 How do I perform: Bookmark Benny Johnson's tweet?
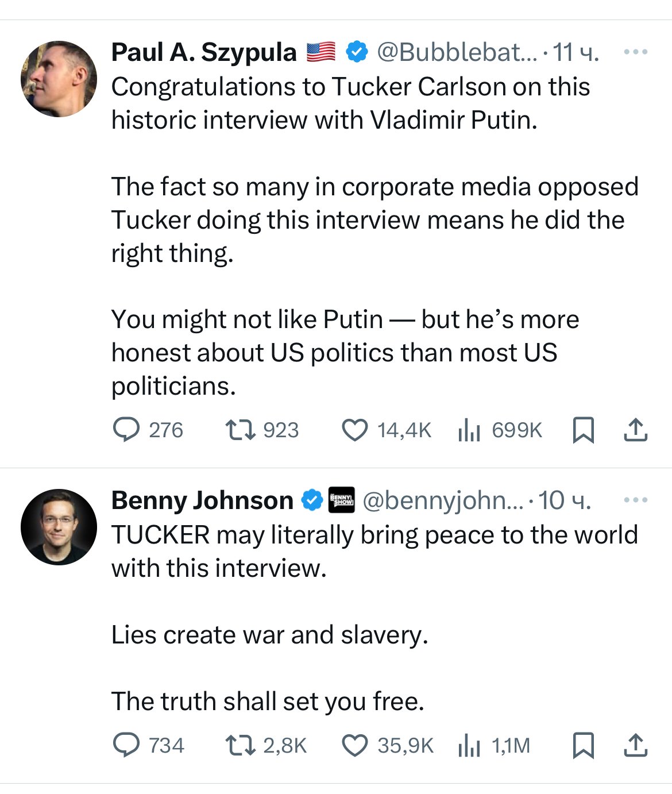click(584, 745)
